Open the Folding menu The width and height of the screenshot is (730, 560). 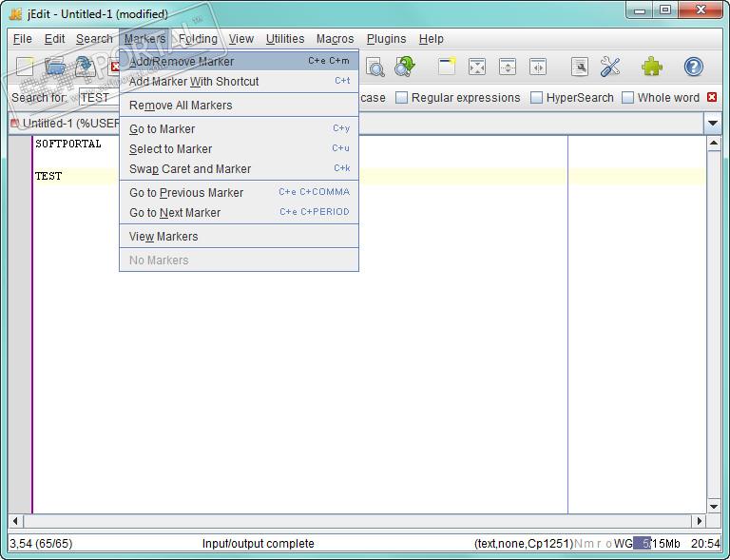pos(198,39)
